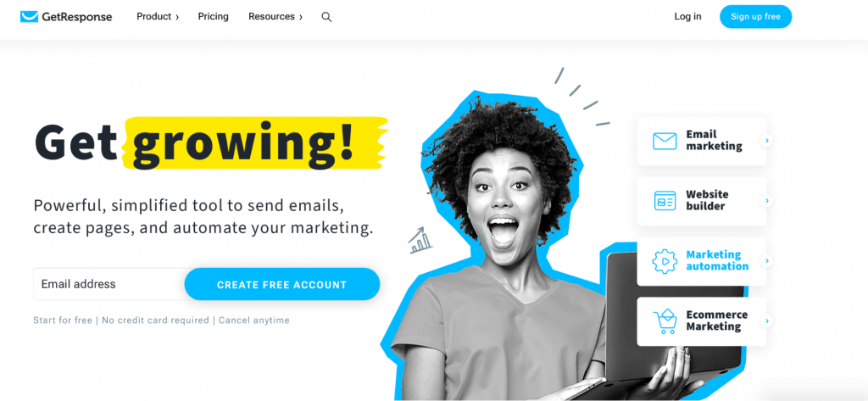868x401 pixels.
Task: Click arrow beside Marketing automation card
Action: 766,261
